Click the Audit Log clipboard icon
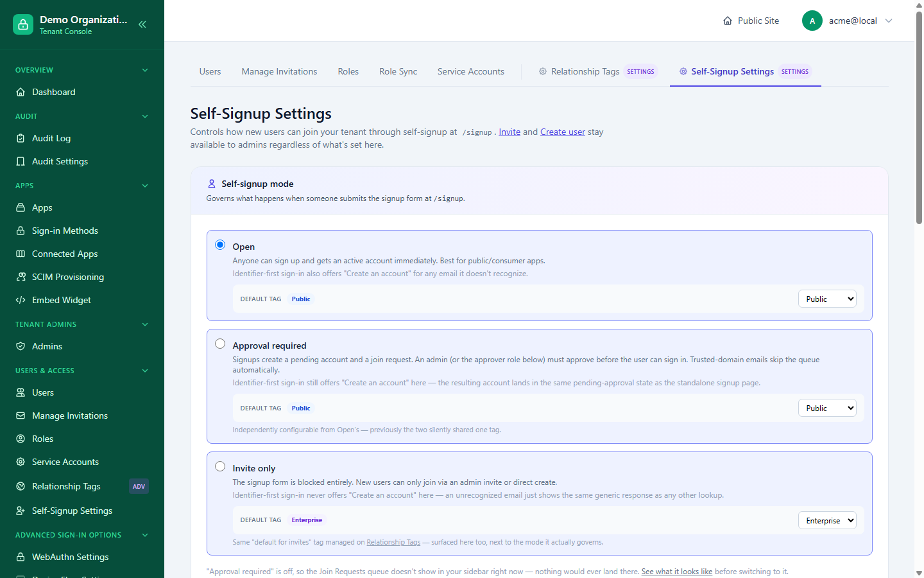Image resolution: width=924 pixels, height=578 pixels. click(21, 138)
